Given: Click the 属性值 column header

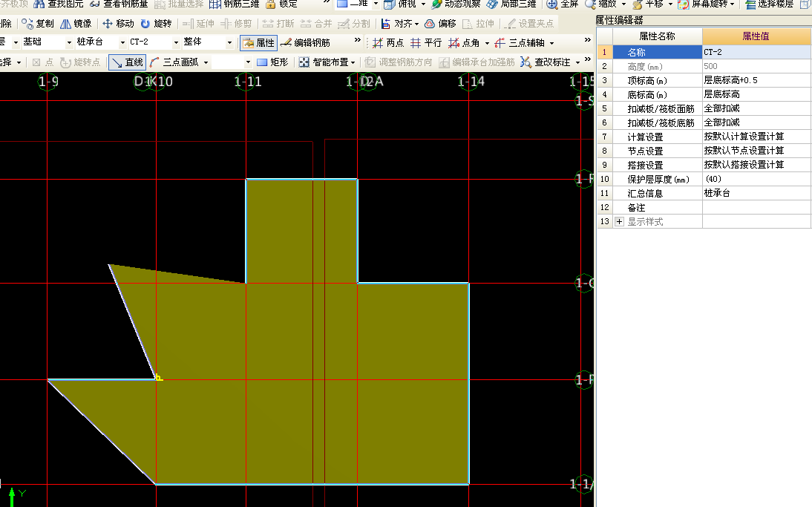Looking at the screenshot, I should point(756,36).
